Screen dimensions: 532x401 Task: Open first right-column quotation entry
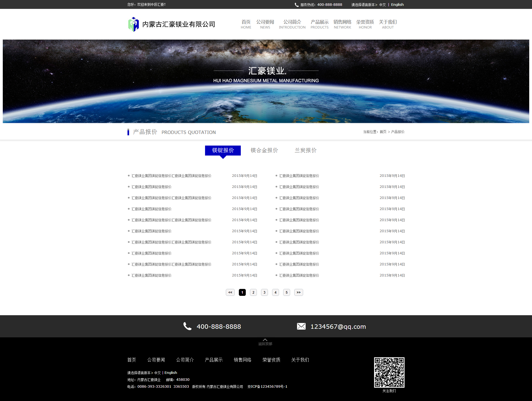coord(299,176)
